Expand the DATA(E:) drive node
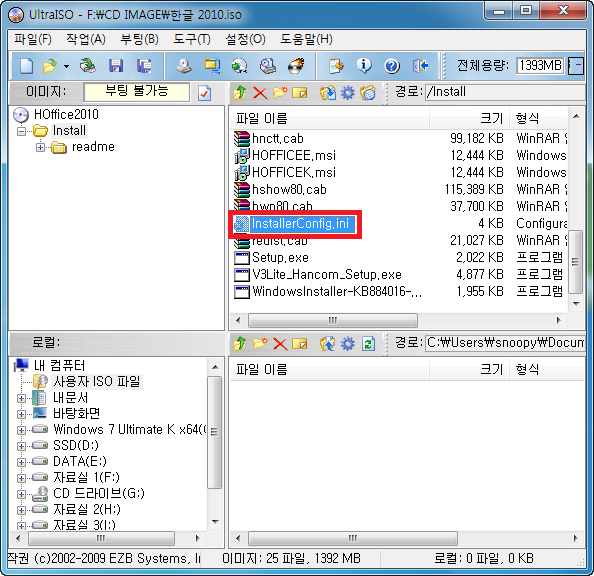594x576 pixels. [x=22, y=462]
